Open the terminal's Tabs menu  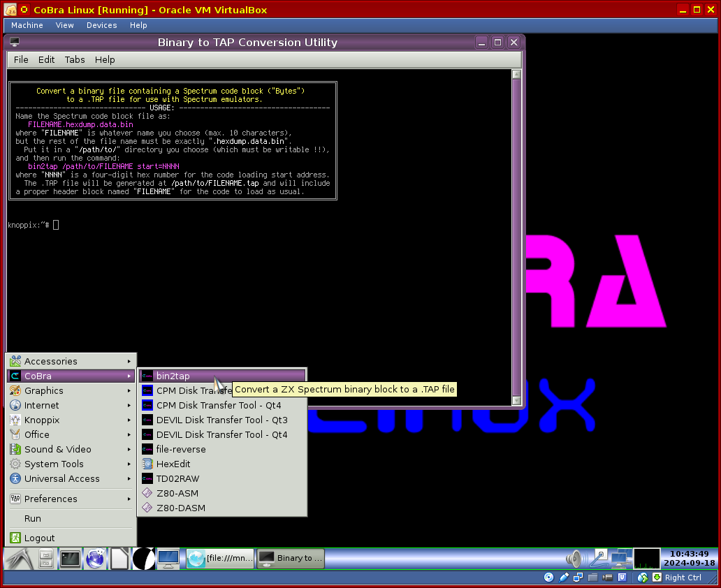click(x=75, y=59)
